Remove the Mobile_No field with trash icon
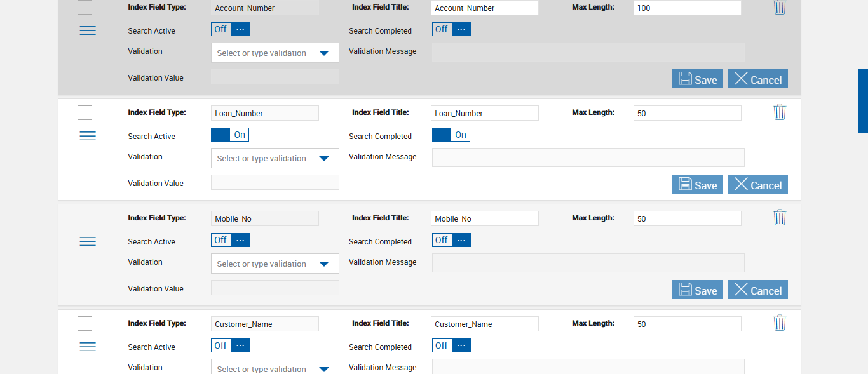Image resolution: width=868 pixels, height=374 pixels. 780,218
